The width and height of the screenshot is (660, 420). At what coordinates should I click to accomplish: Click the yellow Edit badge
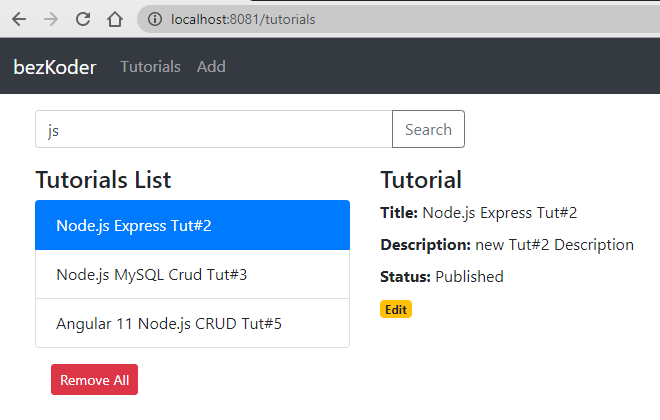click(396, 309)
